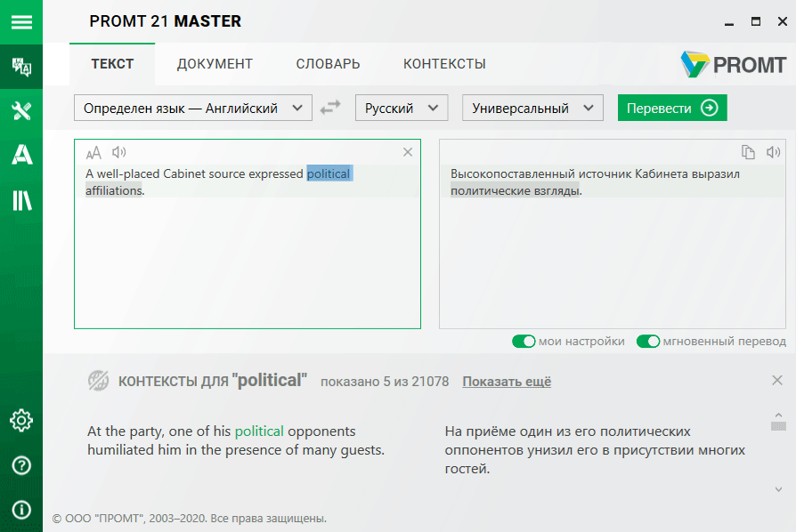
Task: Click highlighted word 'political' in source
Action: pos(329,173)
